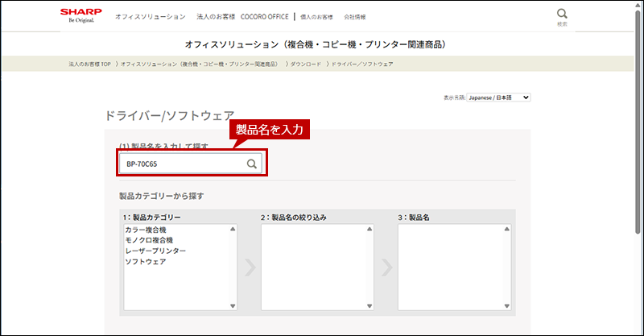Open site search magnifier icon at top right

562,15
